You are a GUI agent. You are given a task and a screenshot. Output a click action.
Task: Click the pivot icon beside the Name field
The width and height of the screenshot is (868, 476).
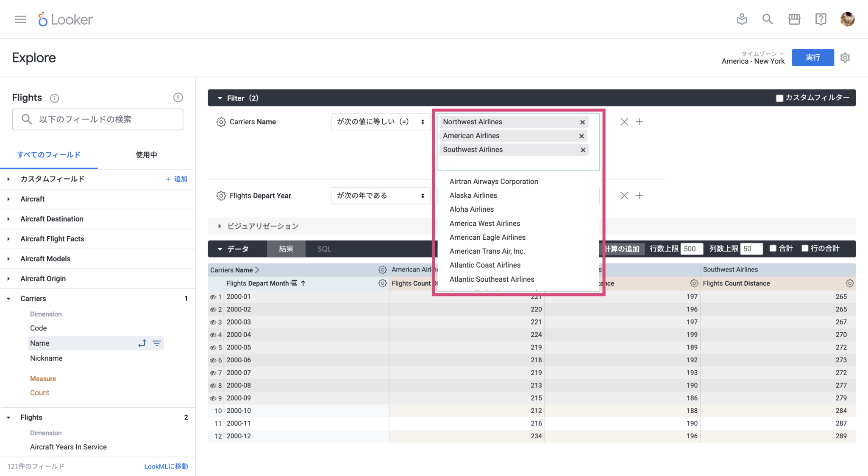pyautogui.click(x=142, y=343)
